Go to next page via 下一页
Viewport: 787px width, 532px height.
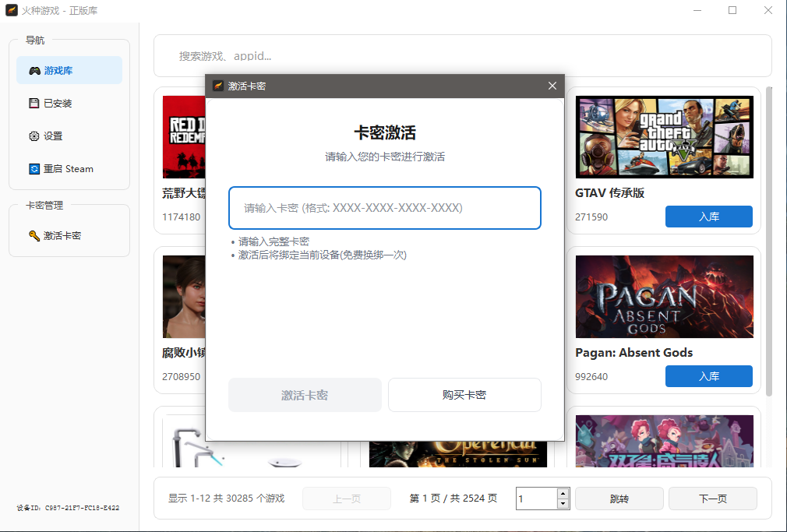tap(712, 498)
